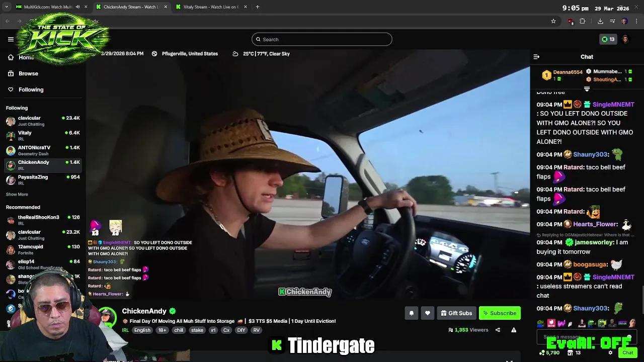Pick the purple W emote in quick emote bar

point(561,323)
